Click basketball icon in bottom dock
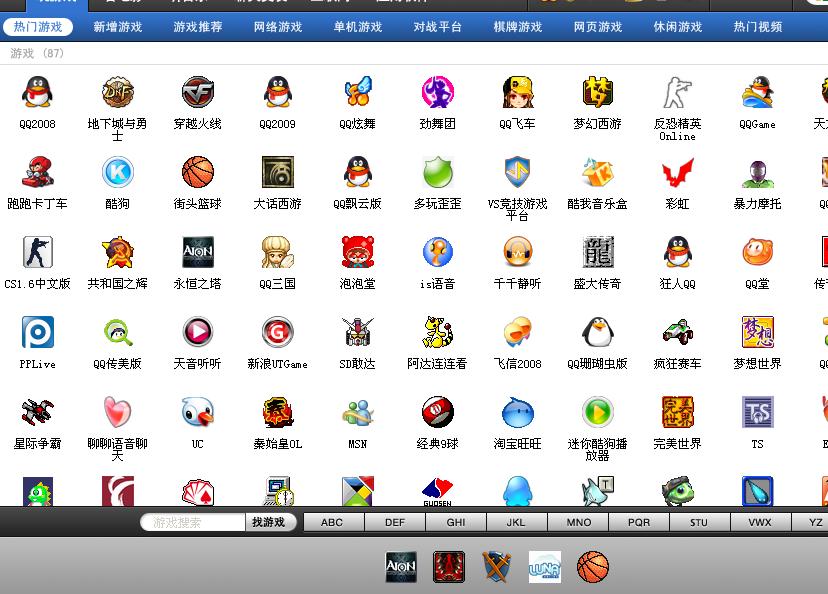The image size is (828, 594). coord(593,567)
